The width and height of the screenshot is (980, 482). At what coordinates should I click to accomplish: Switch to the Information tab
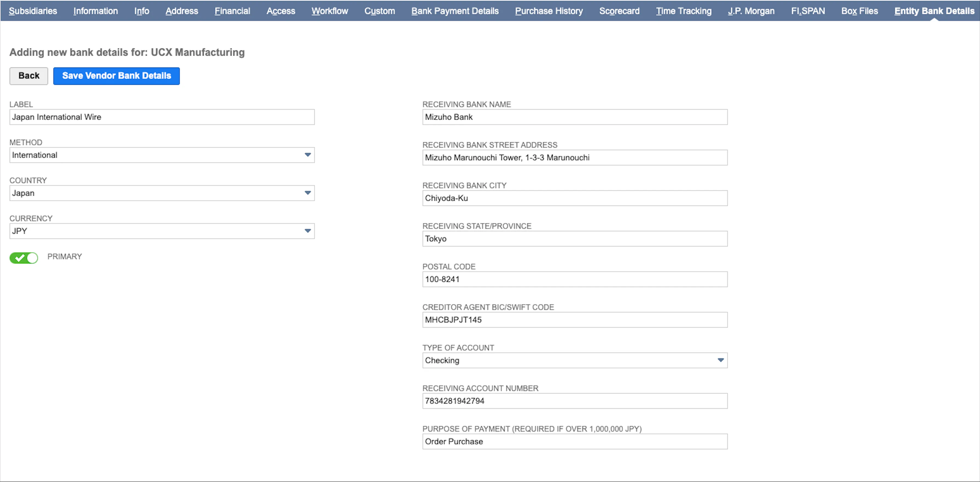[x=95, y=11]
